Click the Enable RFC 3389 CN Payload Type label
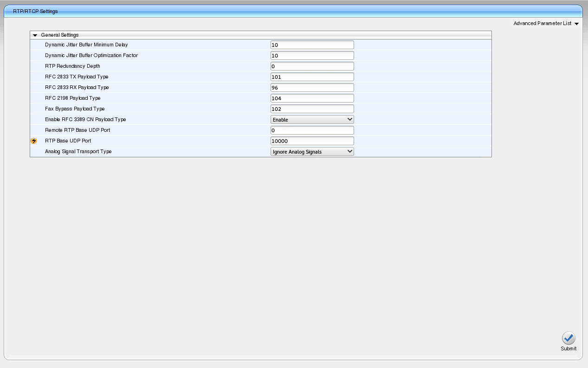The height and width of the screenshot is (368, 588). (85, 120)
